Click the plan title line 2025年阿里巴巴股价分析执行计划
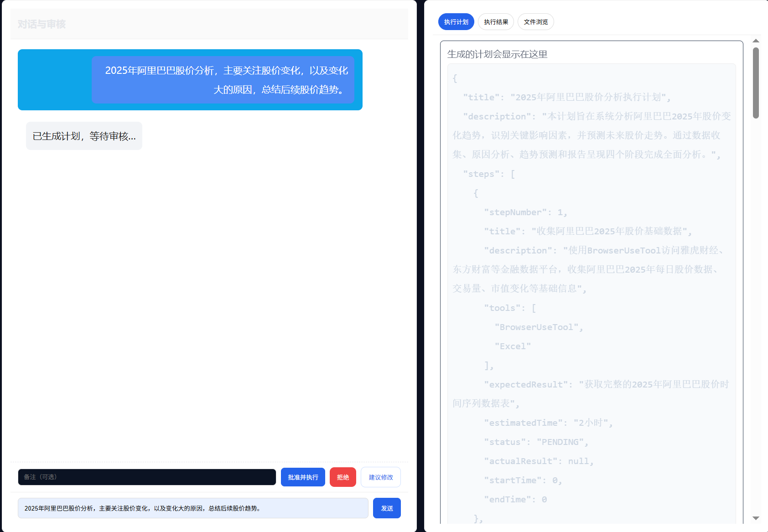 tap(567, 98)
